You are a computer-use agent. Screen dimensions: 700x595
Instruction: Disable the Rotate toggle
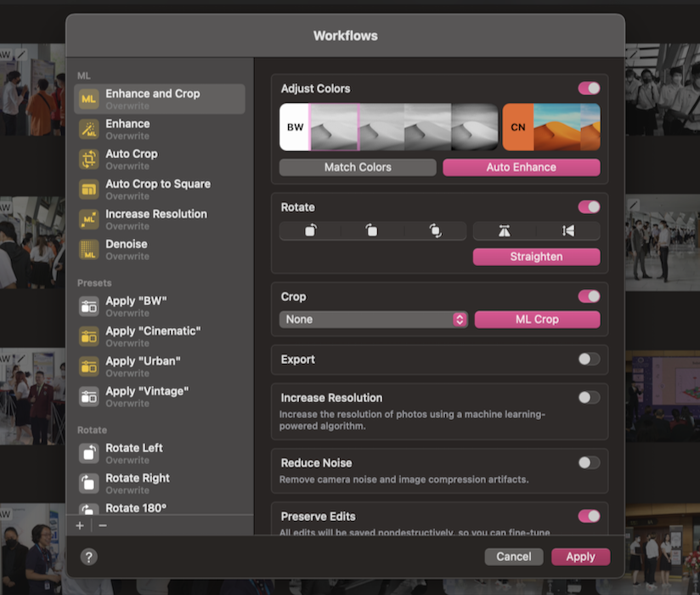click(589, 207)
